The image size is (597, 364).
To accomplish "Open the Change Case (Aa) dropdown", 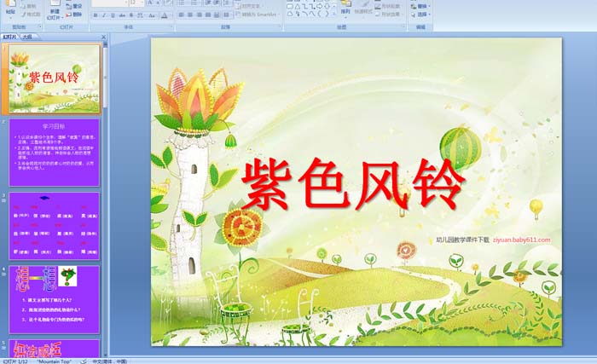I will (x=152, y=15).
